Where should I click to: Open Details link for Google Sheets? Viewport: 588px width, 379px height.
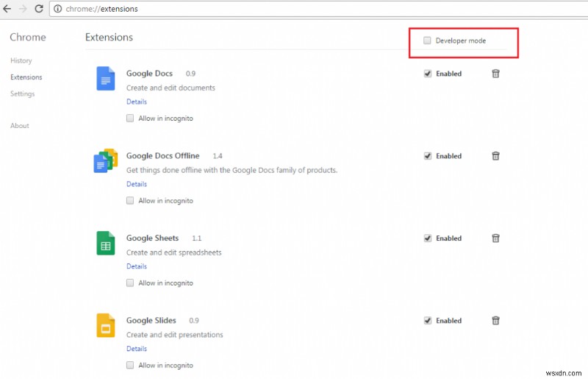click(x=137, y=266)
